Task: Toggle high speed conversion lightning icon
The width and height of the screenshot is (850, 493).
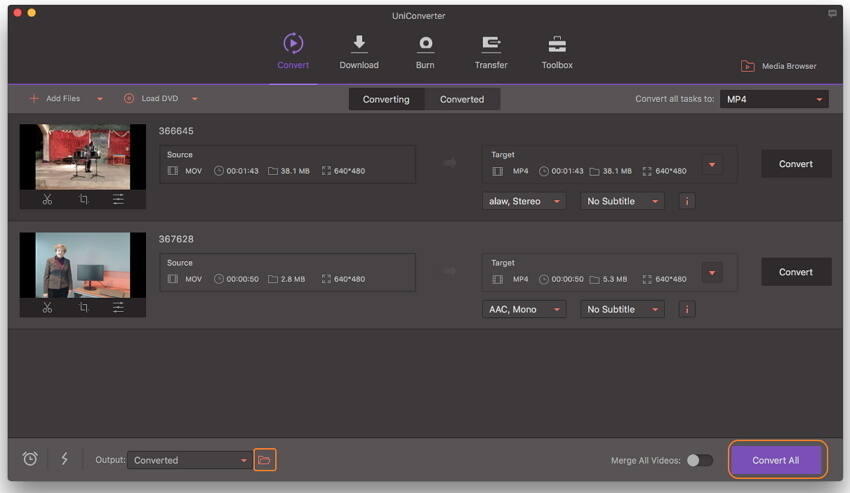Action: [65, 459]
